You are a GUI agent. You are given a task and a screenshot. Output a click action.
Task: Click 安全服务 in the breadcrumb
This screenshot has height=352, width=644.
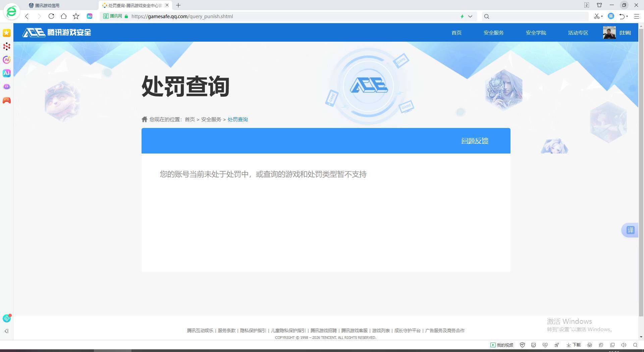coord(211,119)
